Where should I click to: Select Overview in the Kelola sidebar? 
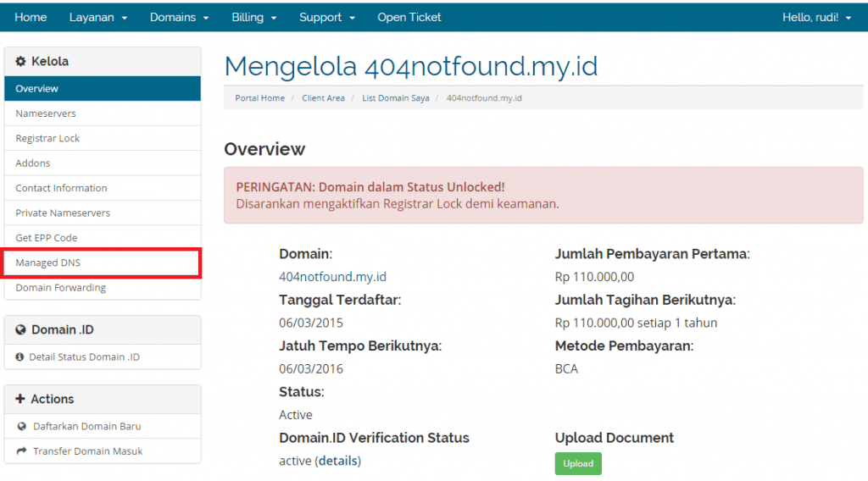pyautogui.click(x=103, y=88)
